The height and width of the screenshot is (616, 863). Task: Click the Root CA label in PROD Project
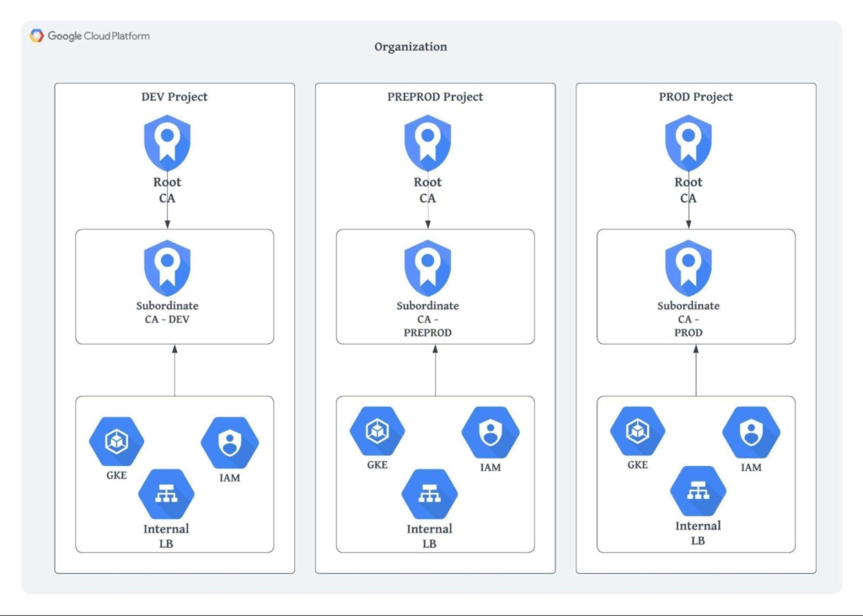(x=689, y=190)
